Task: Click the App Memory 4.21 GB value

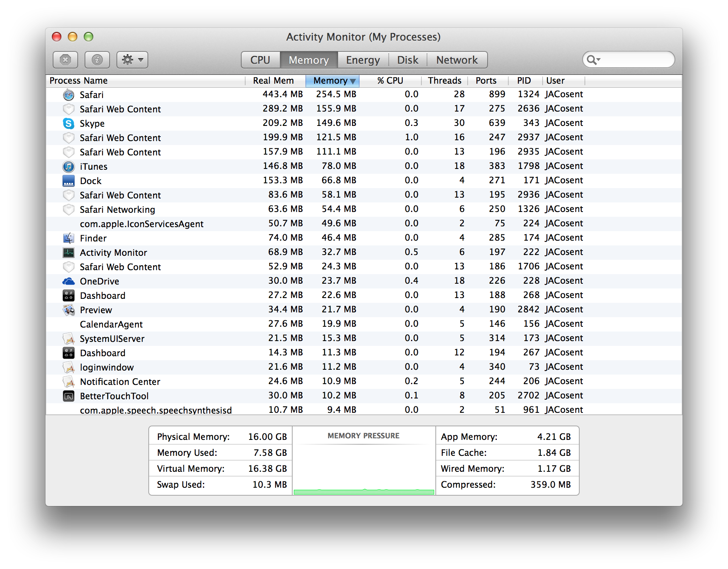Action: click(x=554, y=437)
